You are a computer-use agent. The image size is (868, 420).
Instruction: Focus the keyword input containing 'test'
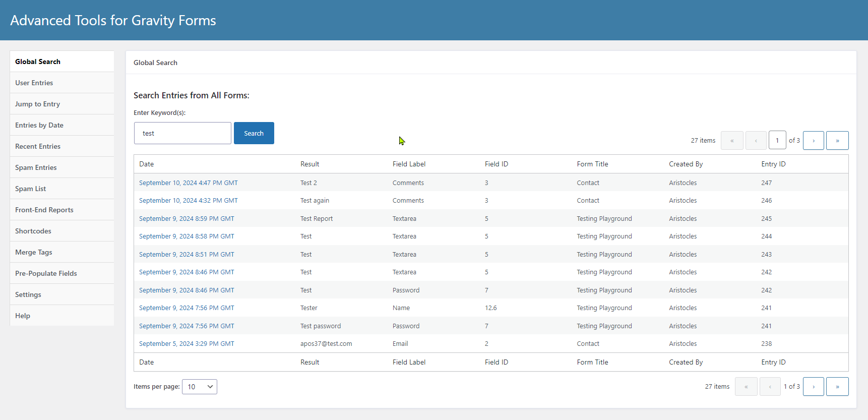coord(182,133)
